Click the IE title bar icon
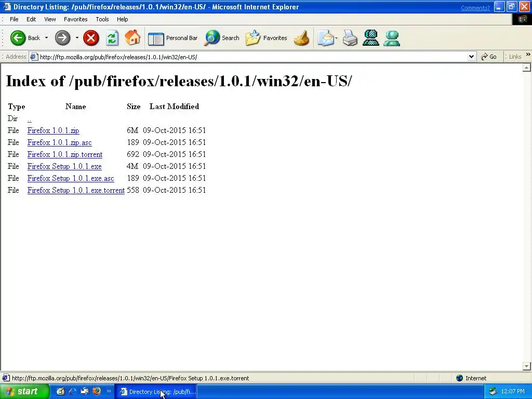 point(7,7)
